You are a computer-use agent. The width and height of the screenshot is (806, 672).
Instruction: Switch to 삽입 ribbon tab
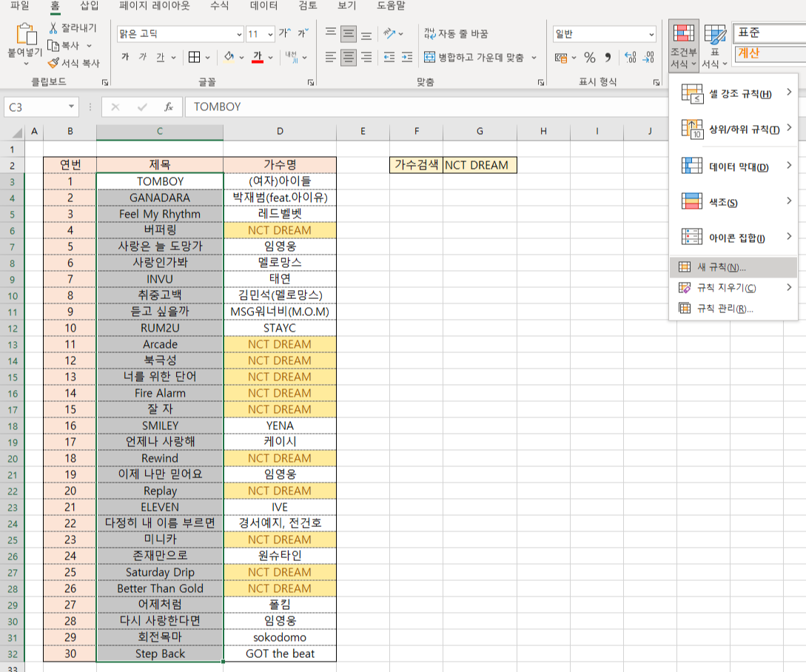pos(90,6)
